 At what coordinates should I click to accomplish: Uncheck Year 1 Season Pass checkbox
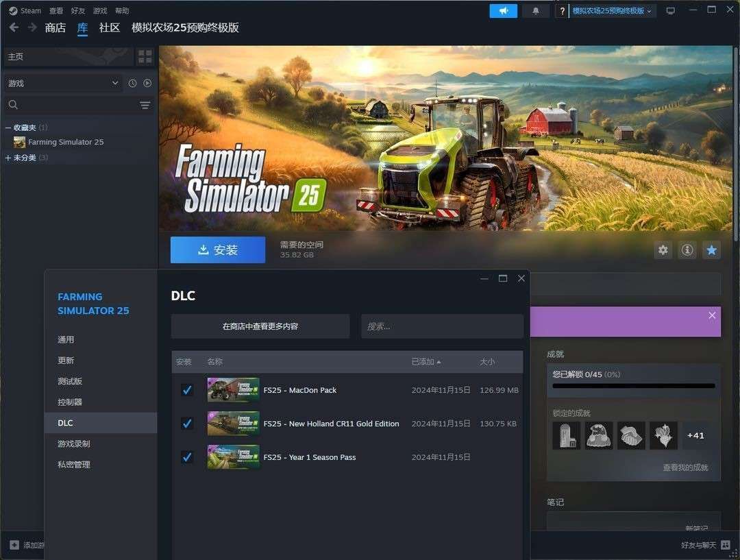pyautogui.click(x=187, y=457)
